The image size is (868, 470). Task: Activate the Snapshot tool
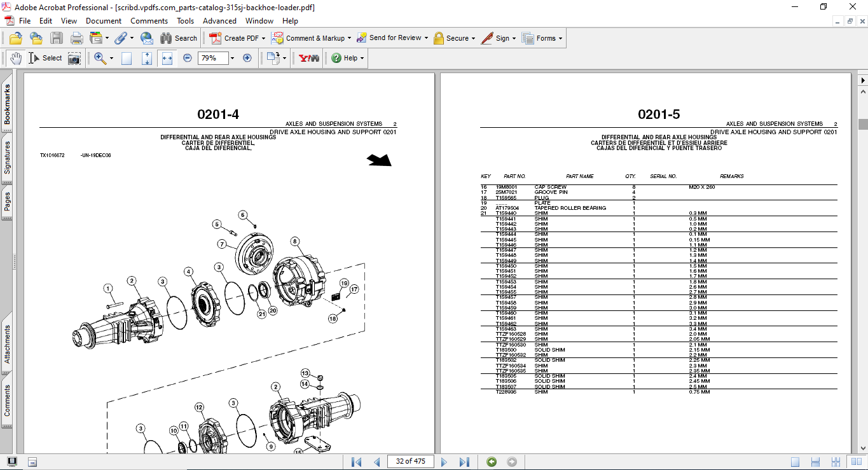pos(74,57)
